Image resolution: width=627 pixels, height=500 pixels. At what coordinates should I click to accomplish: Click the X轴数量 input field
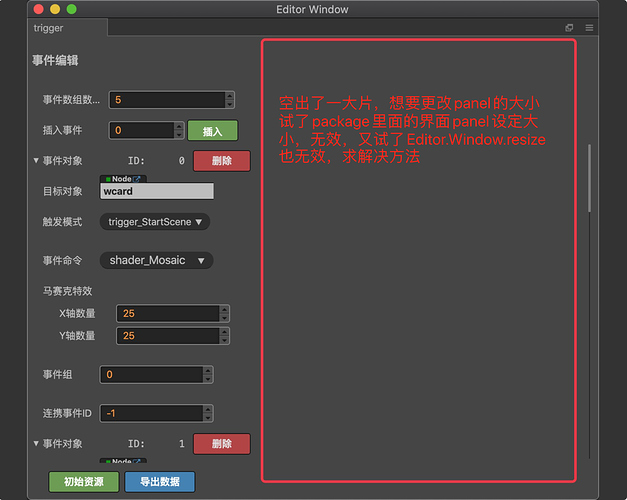click(168, 313)
